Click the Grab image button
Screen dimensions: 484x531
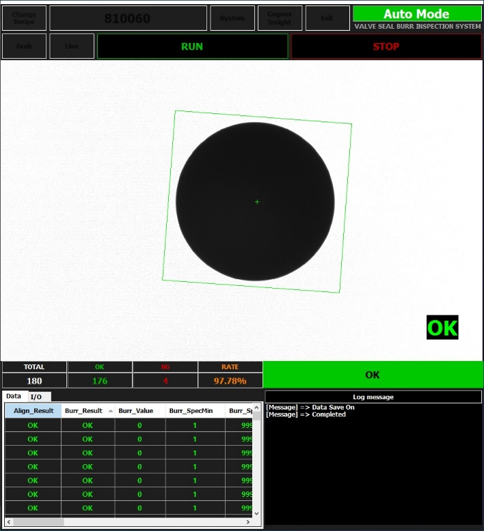coord(24,46)
